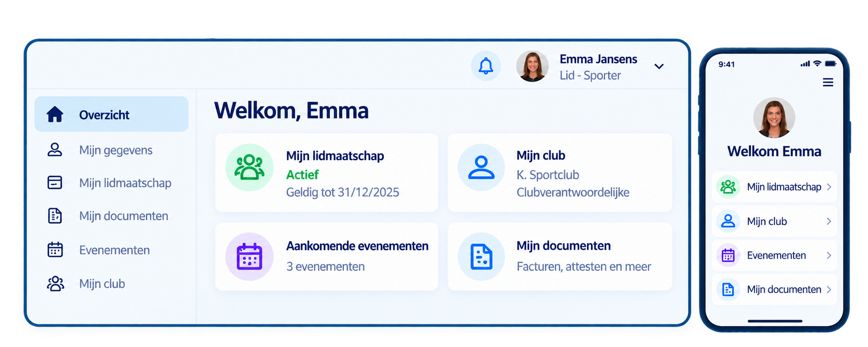Click chevron on phone Mijn club row
This screenshot has height=347, width=868.
tap(829, 221)
